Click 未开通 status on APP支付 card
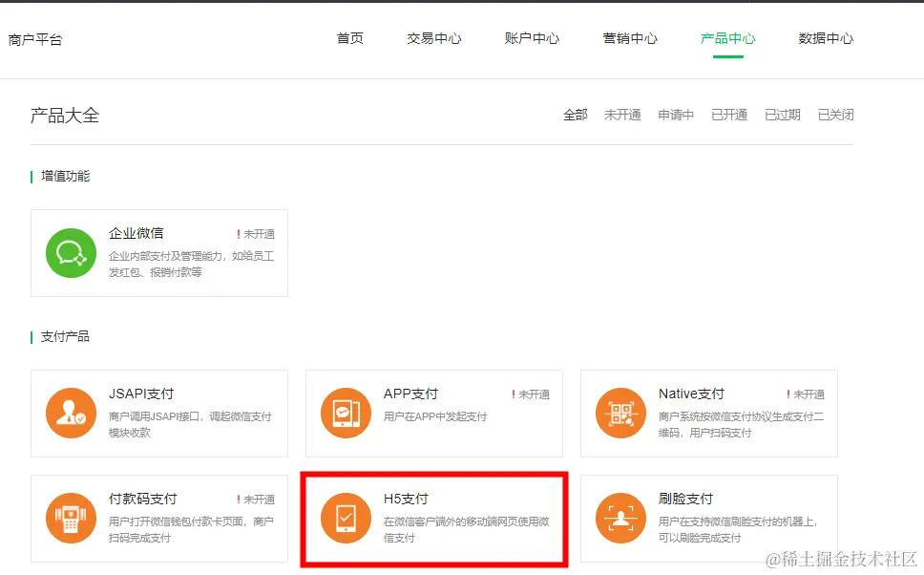Image resolution: width=924 pixels, height=575 pixels. point(531,394)
